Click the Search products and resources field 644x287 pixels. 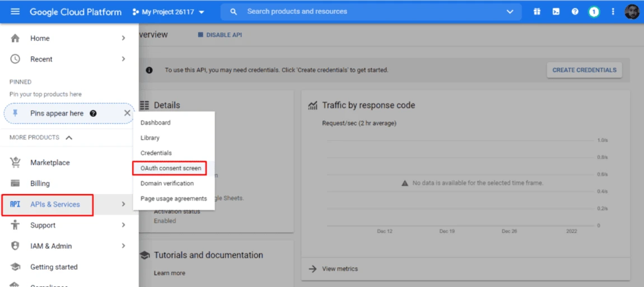pyautogui.click(x=371, y=12)
